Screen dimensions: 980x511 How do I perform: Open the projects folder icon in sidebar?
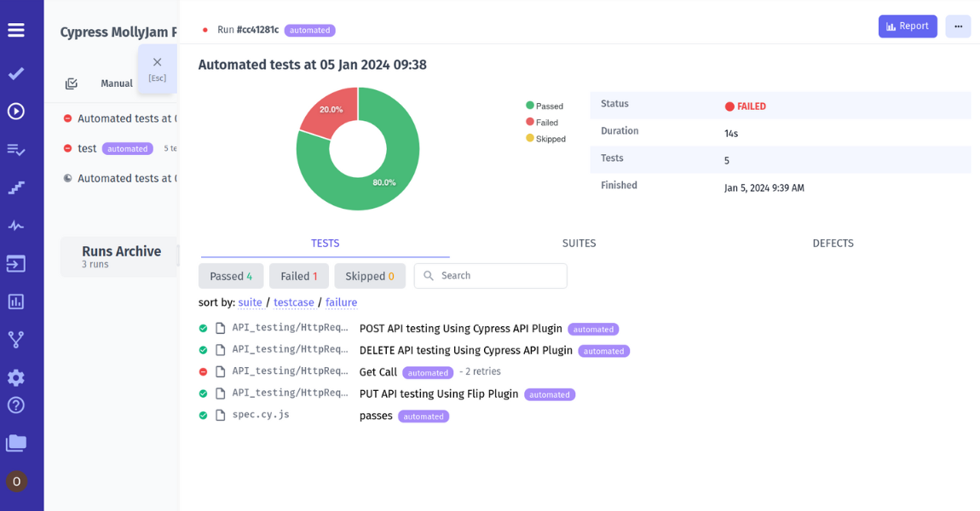tap(15, 443)
